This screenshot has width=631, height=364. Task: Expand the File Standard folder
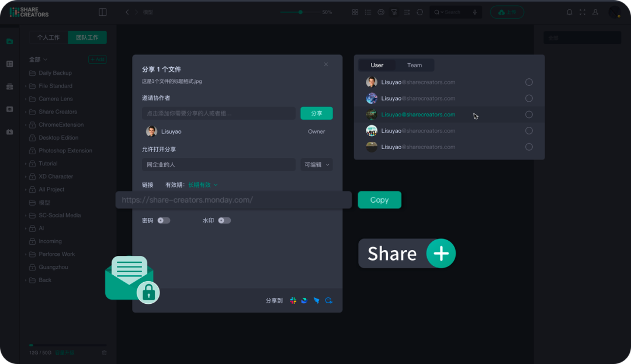(x=26, y=86)
